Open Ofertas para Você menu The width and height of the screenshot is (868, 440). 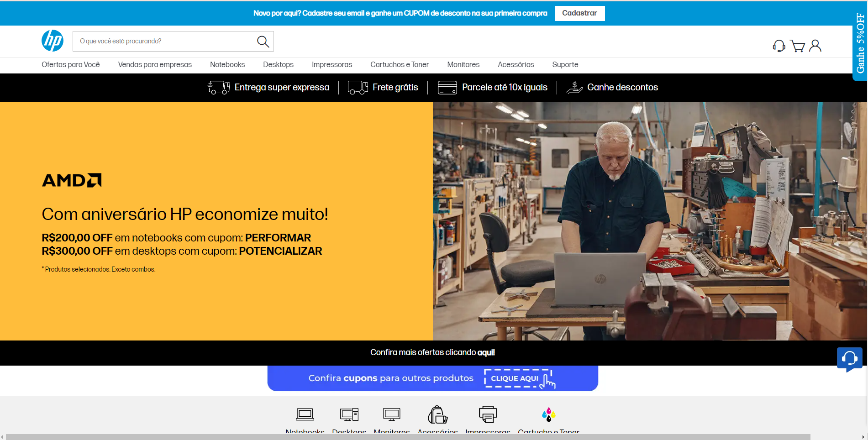71,65
